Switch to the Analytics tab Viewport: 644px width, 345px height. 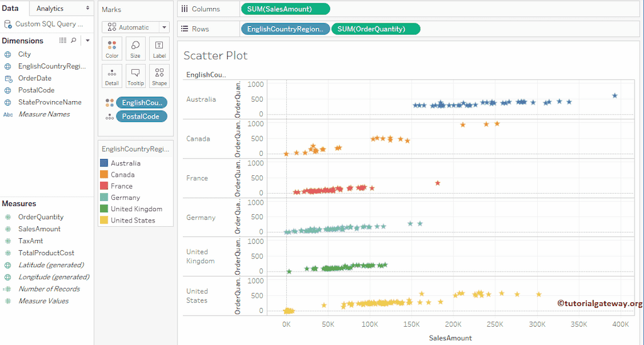(50, 8)
